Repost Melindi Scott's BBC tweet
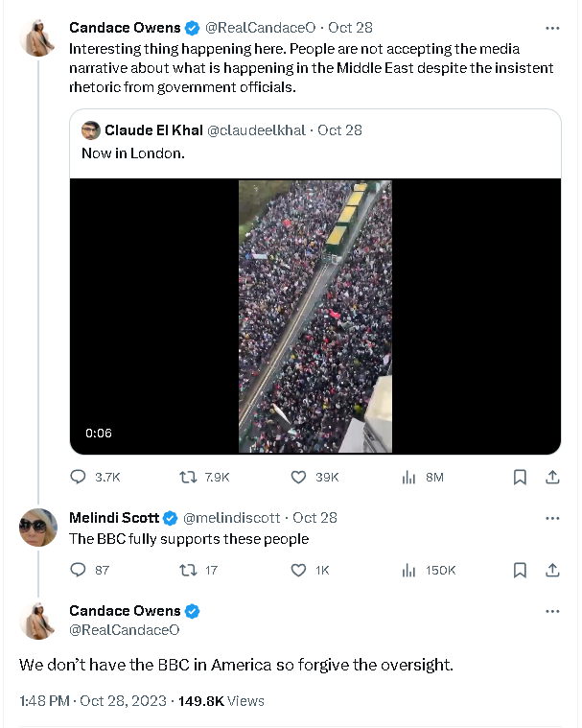Viewport: 582px width, 728px height. 189,570
